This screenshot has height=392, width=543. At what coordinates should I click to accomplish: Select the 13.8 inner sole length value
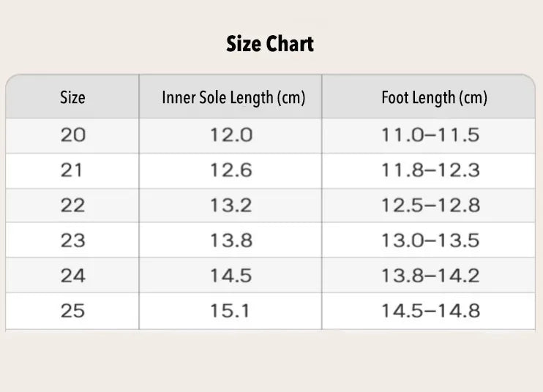click(x=231, y=241)
